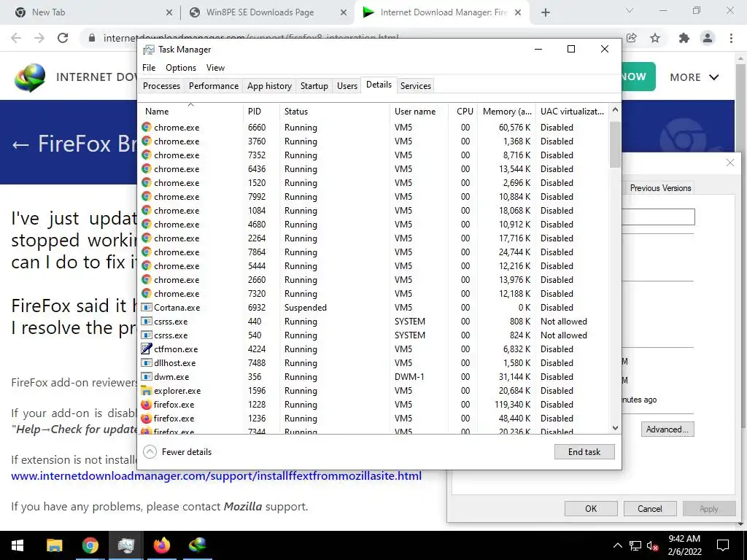Switch to the App history tab

pyautogui.click(x=269, y=86)
